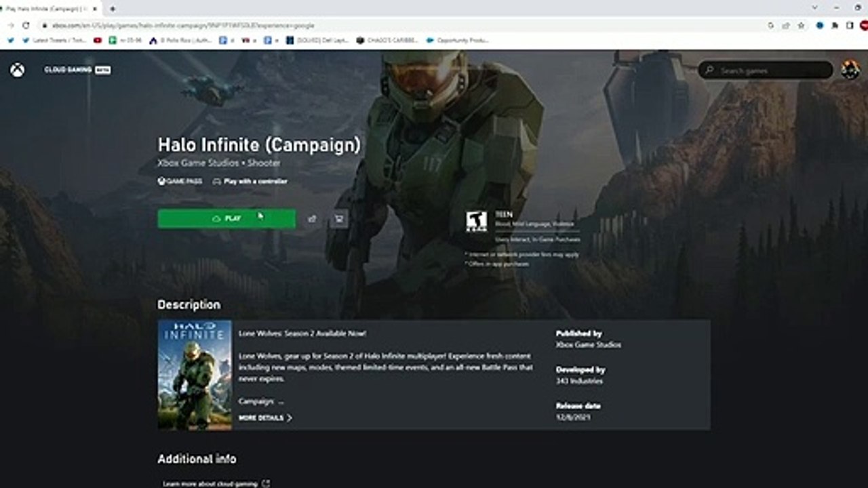Share the Halo Infinite game
Viewport: 868px width, 488px height.
click(312, 218)
